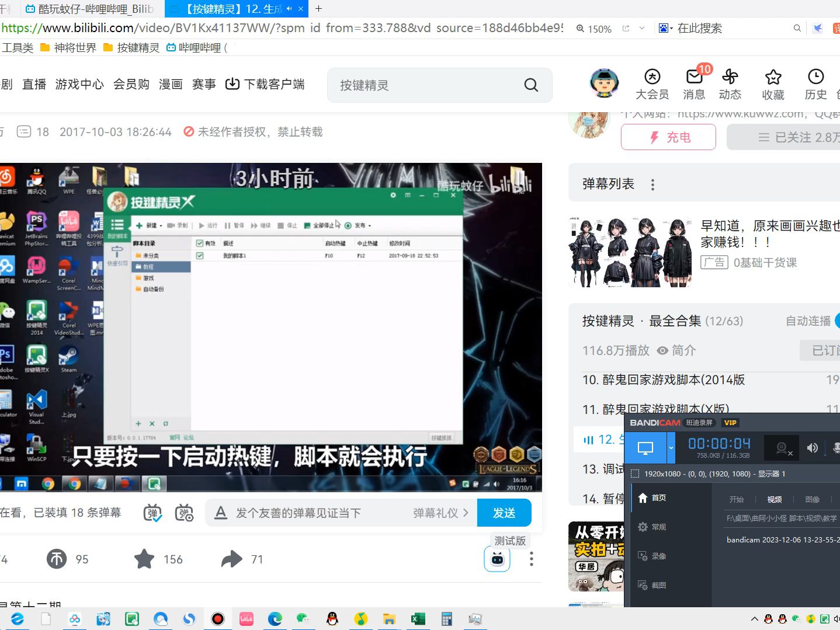Send the danmaku with 发送 button
The height and width of the screenshot is (630, 840).
point(504,512)
